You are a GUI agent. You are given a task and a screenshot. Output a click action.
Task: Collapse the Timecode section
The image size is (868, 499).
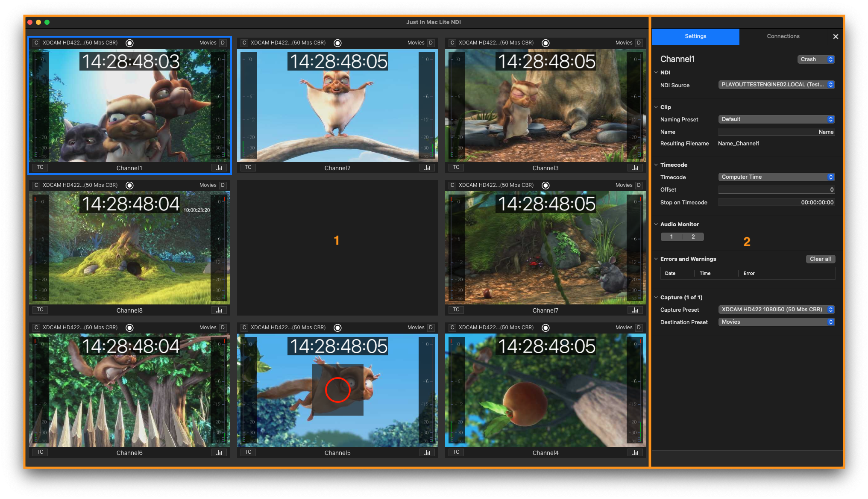656,165
